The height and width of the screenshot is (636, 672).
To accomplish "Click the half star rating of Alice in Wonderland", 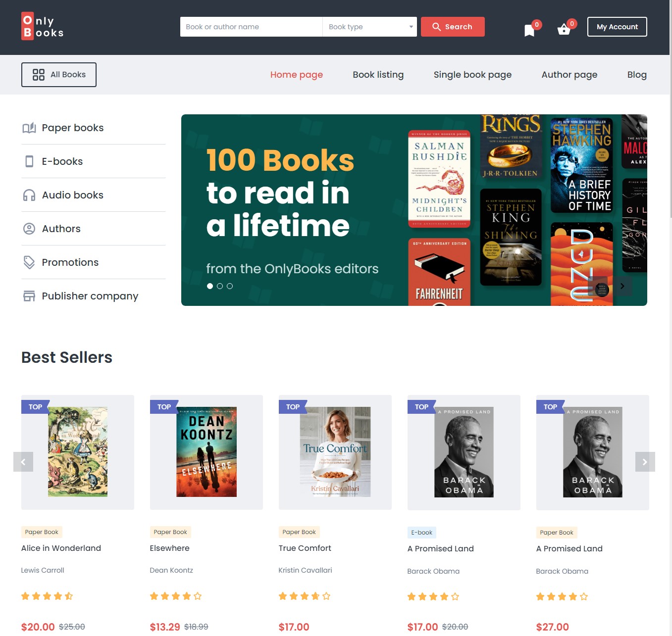I will [69, 596].
